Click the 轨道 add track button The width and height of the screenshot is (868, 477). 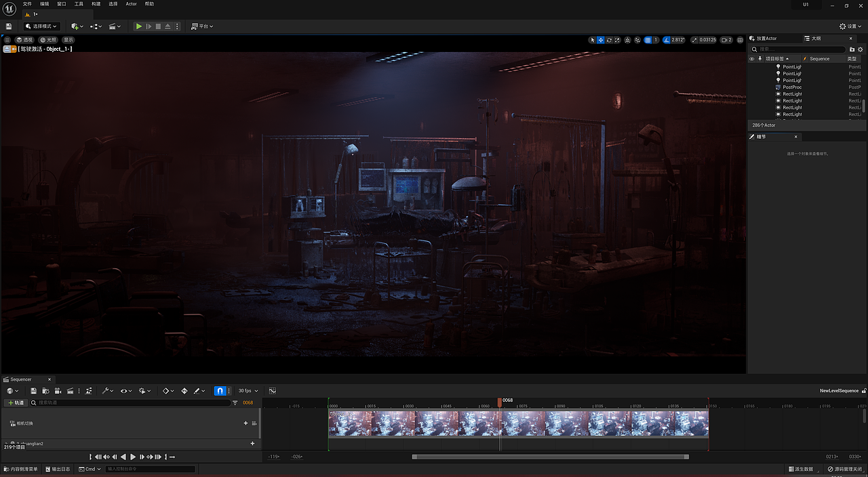[16, 402]
